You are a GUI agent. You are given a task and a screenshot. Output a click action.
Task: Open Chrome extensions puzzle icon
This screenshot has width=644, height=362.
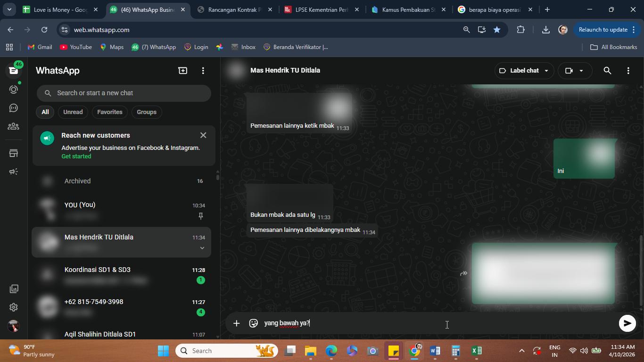(520, 30)
